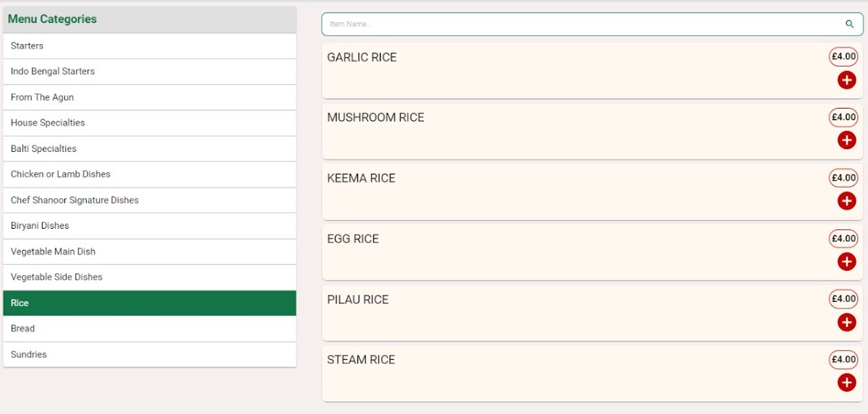Select Balti Specialties category
This screenshot has height=414, width=868.
(x=149, y=148)
